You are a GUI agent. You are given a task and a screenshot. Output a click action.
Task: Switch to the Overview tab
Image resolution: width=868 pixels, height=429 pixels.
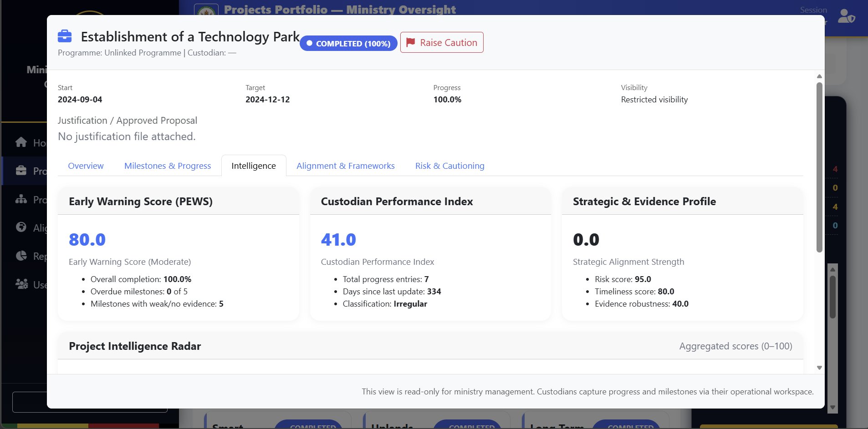coord(85,166)
